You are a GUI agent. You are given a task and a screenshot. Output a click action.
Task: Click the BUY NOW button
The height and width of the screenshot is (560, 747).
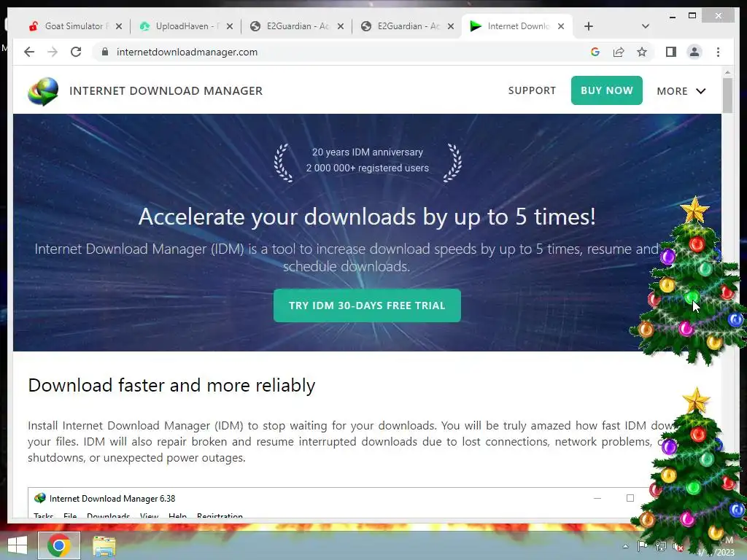[606, 90]
